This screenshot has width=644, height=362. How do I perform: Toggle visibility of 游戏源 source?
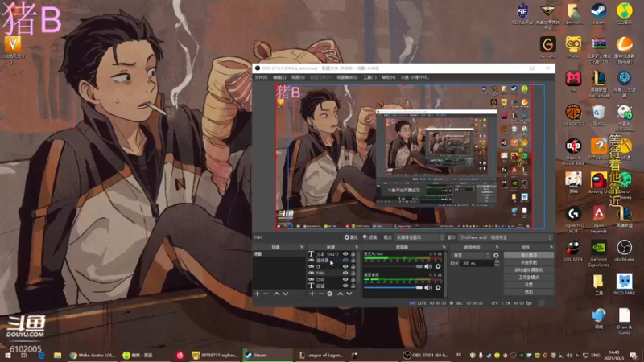345,260
